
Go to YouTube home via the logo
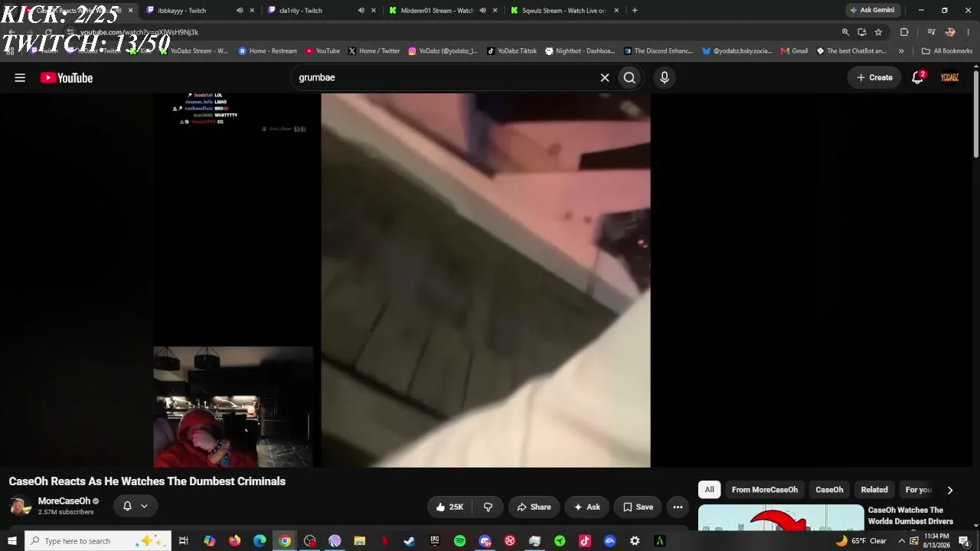point(67,77)
